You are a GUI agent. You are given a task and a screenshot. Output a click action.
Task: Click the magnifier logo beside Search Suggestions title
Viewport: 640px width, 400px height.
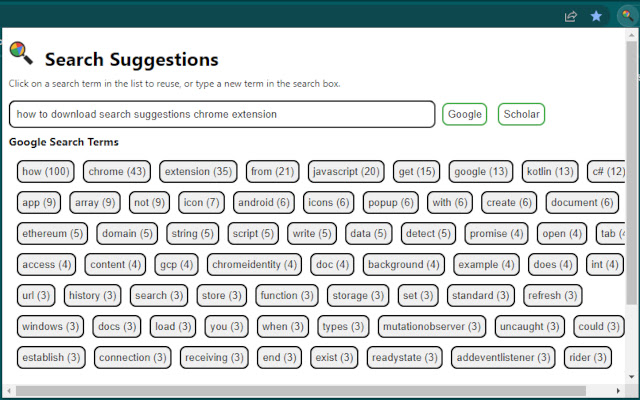pyautogui.click(x=21, y=53)
